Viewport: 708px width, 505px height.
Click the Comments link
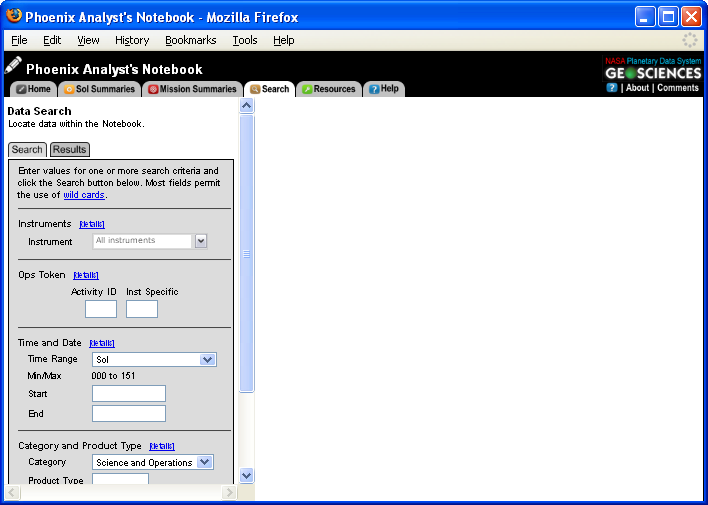click(678, 88)
